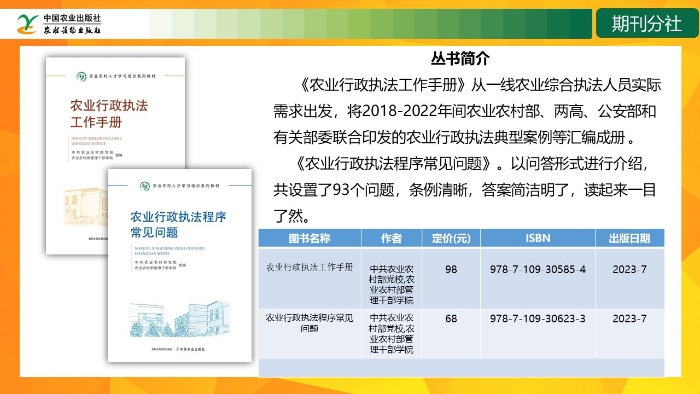Select the 农业行政执法程序常见问题 book cover

pos(179,265)
